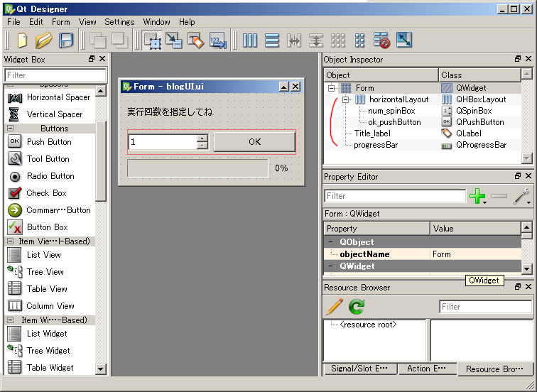The width and height of the screenshot is (537, 392).
Task: Select Table Widget in Widget Box
Action: click(x=50, y=368)
